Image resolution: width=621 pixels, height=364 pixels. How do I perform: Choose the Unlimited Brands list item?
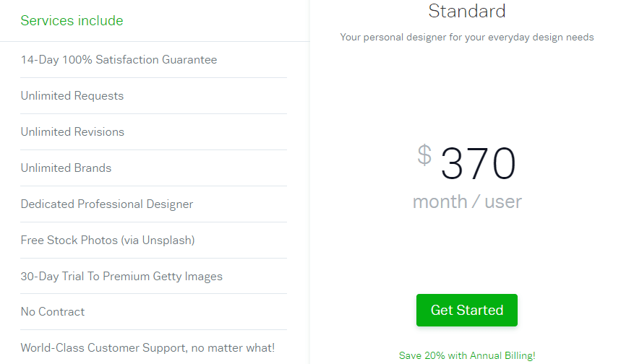[66, 168]
